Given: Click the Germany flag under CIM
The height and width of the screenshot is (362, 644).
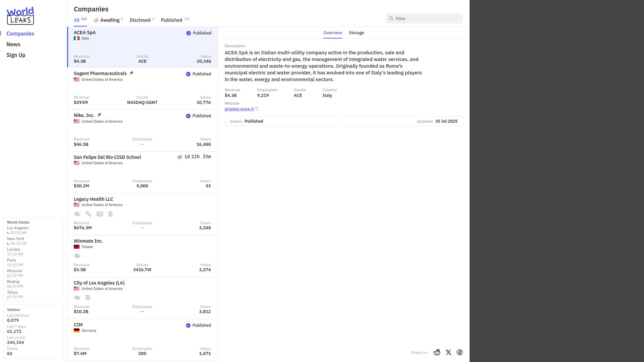Looking at the screenshot, I should 76,330.
